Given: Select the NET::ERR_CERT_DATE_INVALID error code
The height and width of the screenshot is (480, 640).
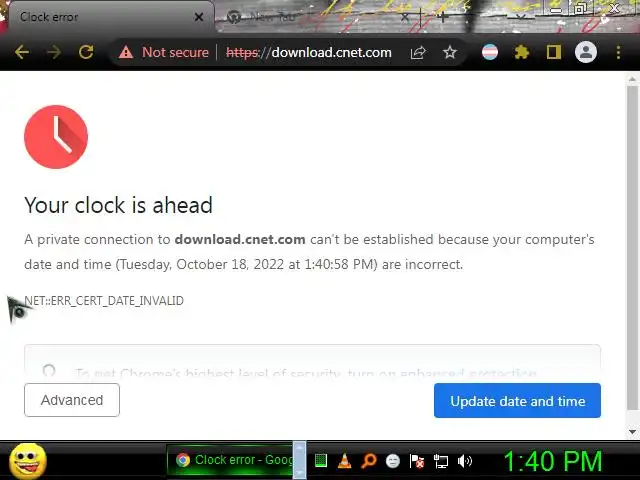Looking at the screenshot, I should 104,301.
